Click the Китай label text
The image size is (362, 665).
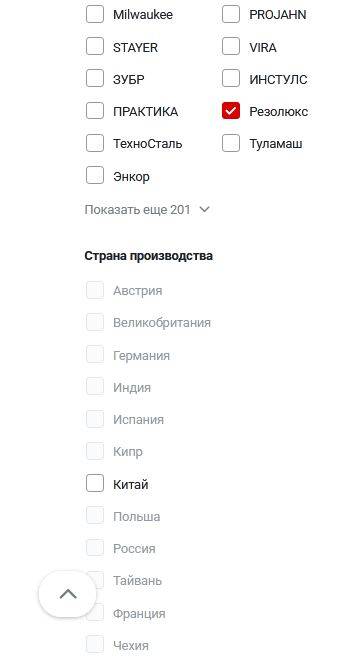tap(131, 484)
